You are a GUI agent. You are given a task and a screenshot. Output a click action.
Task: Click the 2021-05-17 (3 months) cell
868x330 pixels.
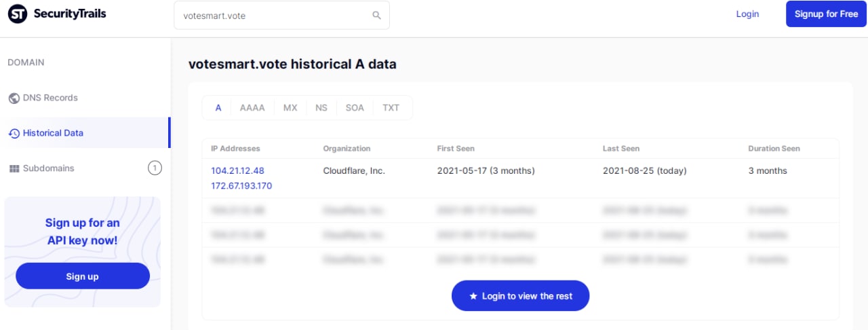coord(486,171)
